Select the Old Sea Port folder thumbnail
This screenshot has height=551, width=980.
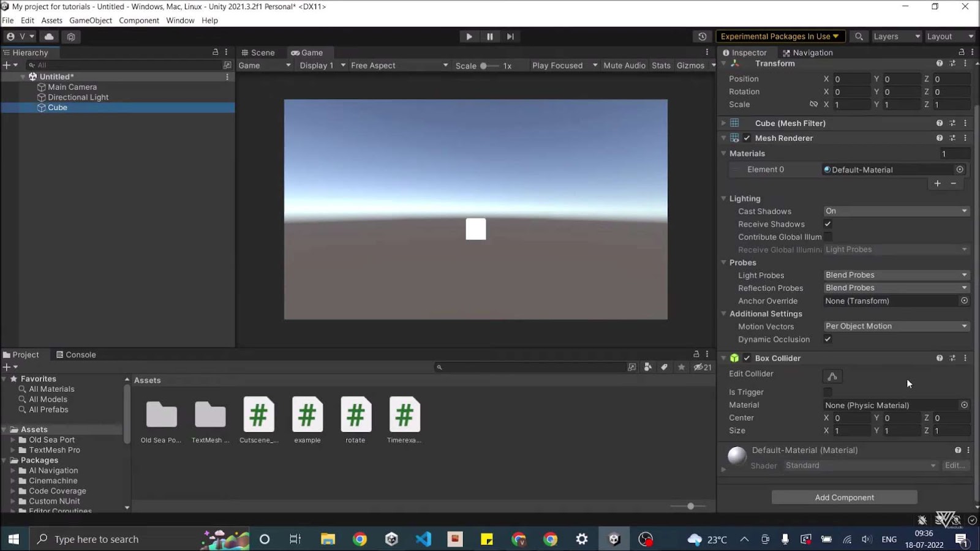(x=162, y=415)
